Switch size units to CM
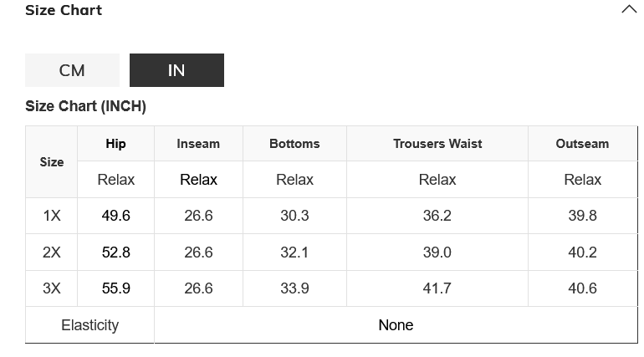 tap(72, 70)
